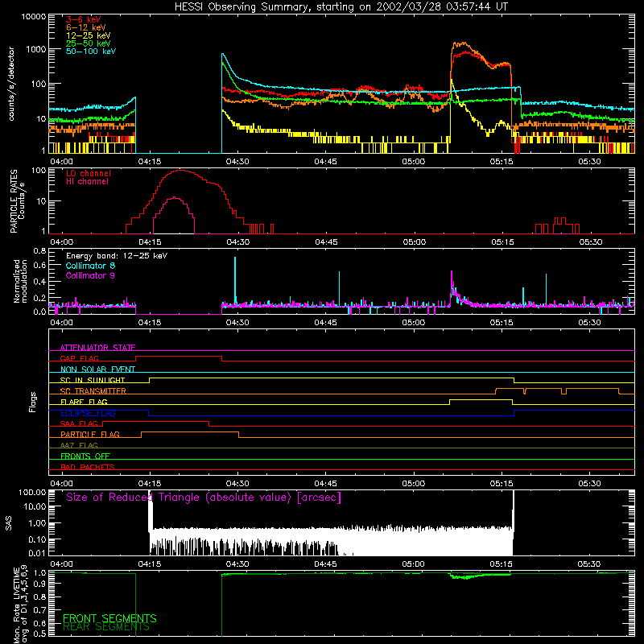Click the green FRONTS OFF flag label
This screenshot has height=644, width=644.
click(85, 456)
